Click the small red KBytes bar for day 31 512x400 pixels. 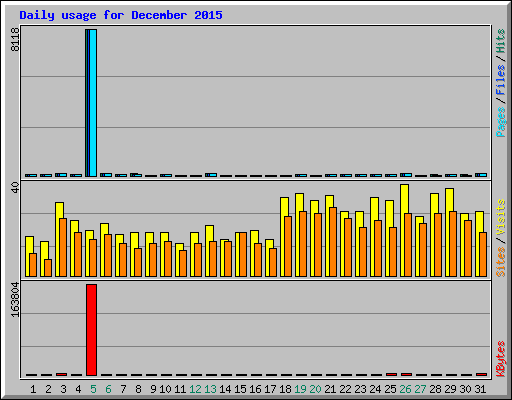pyautogui.click(x=481, y=374)
